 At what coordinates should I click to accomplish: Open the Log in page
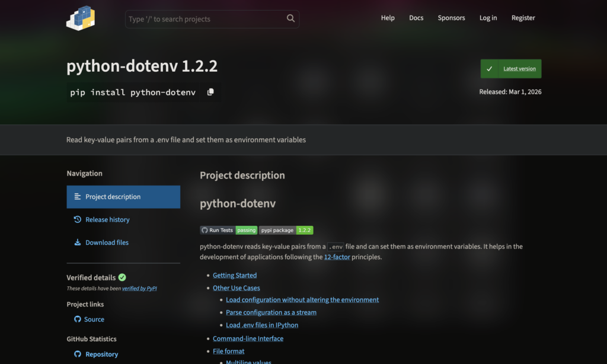click(488, 18)
